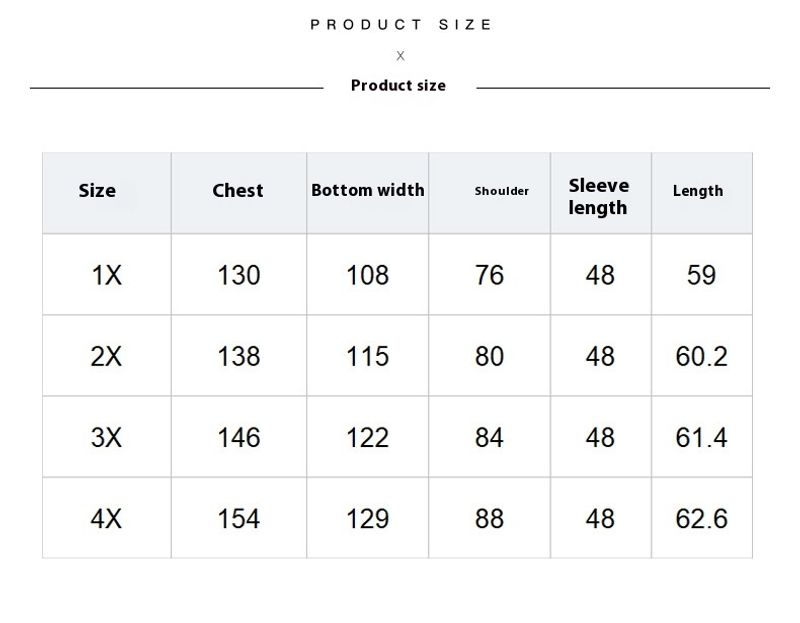Click length value 62.6
The image size is (800, 623).
click(x=702, y=519)
